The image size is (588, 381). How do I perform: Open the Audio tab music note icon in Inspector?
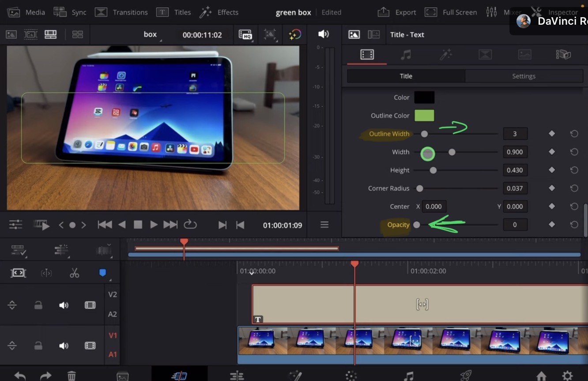click(406, 54)
